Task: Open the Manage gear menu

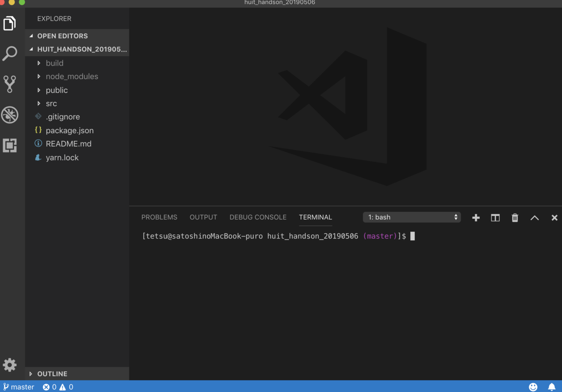Action: (10, 364)
